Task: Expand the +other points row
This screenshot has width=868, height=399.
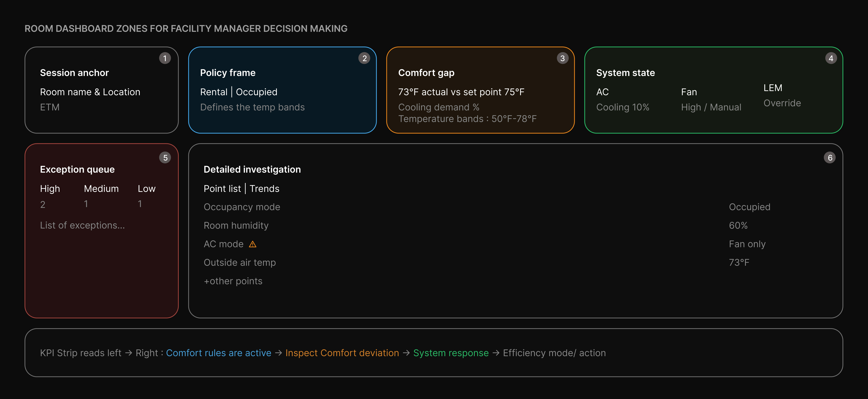Action: tap(233, 281)
